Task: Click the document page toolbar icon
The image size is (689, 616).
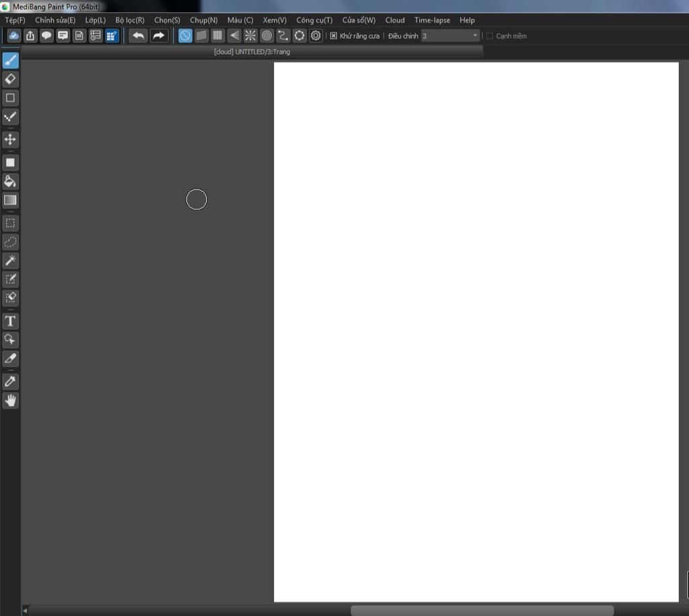Action: pyautogui.click(x=79, y=36)
